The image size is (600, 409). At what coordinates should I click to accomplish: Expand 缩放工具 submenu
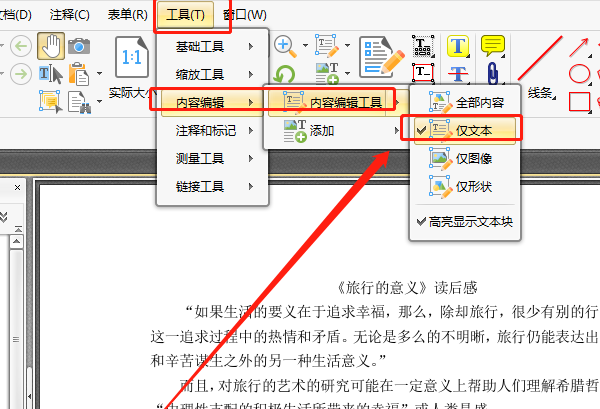click(x=212, y=74)
